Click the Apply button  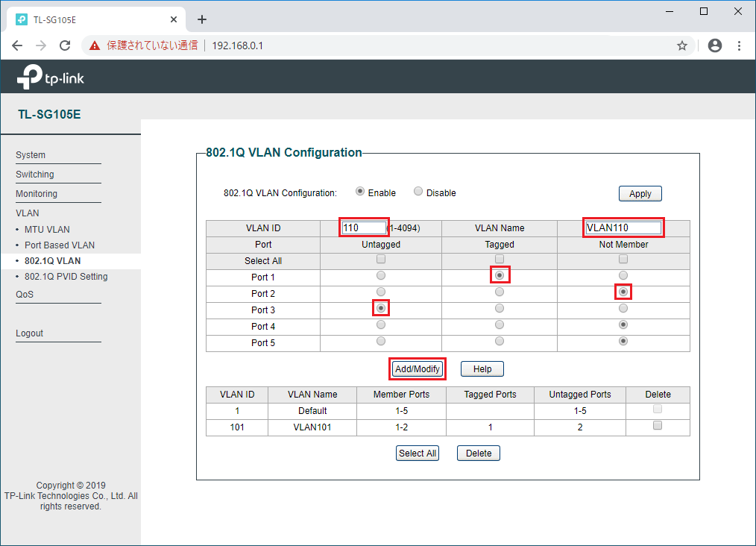pyautogui.click(x=640, y=193)
